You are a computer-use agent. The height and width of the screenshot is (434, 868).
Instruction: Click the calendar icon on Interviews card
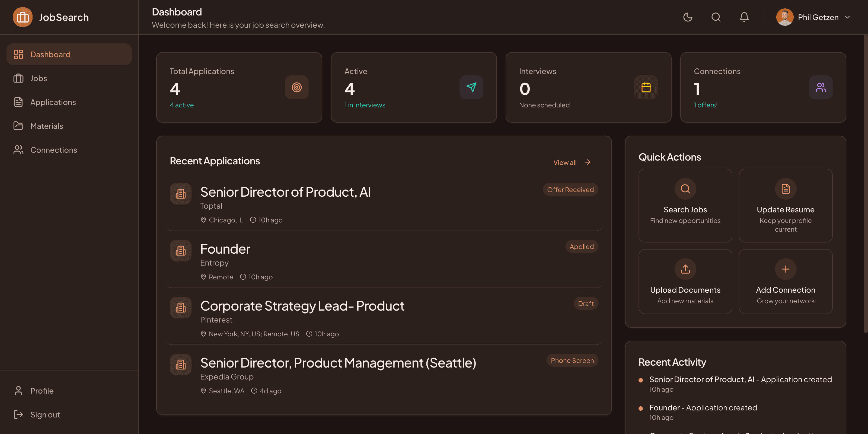click(646, 87)
